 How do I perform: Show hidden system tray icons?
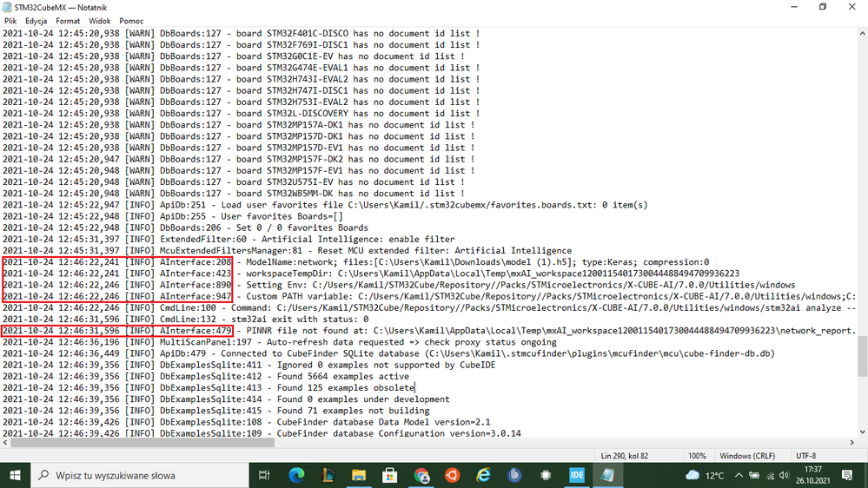tap(739, 475)
